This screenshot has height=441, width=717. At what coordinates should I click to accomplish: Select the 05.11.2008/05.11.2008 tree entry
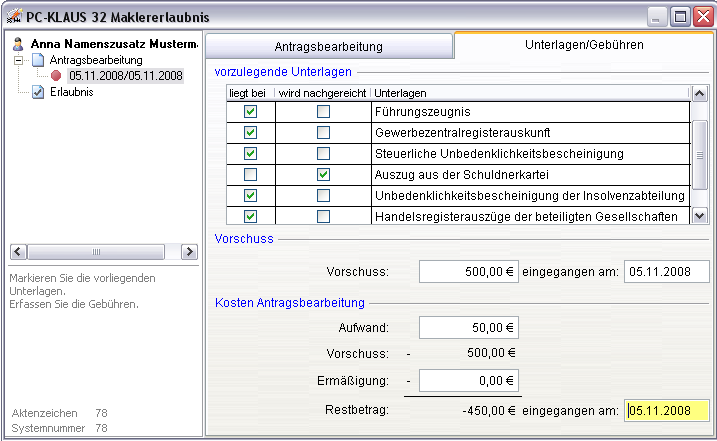point(126,76)
